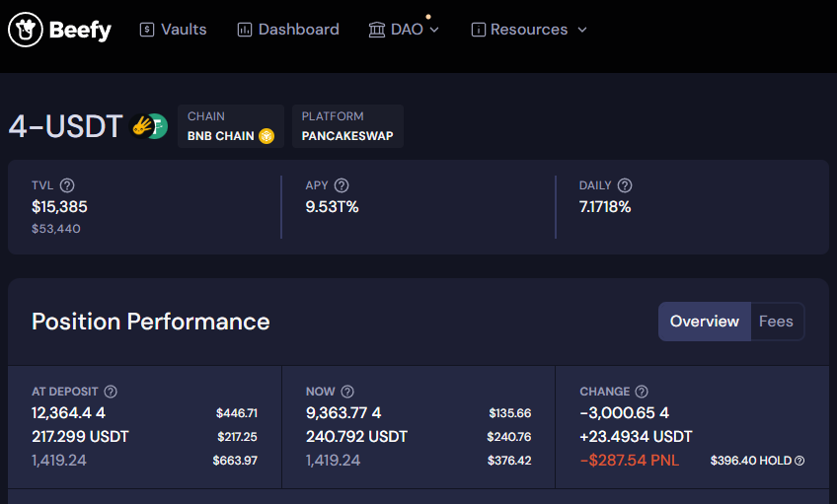Open the Resources menu
837x504 pixels.
coord(529,30)
